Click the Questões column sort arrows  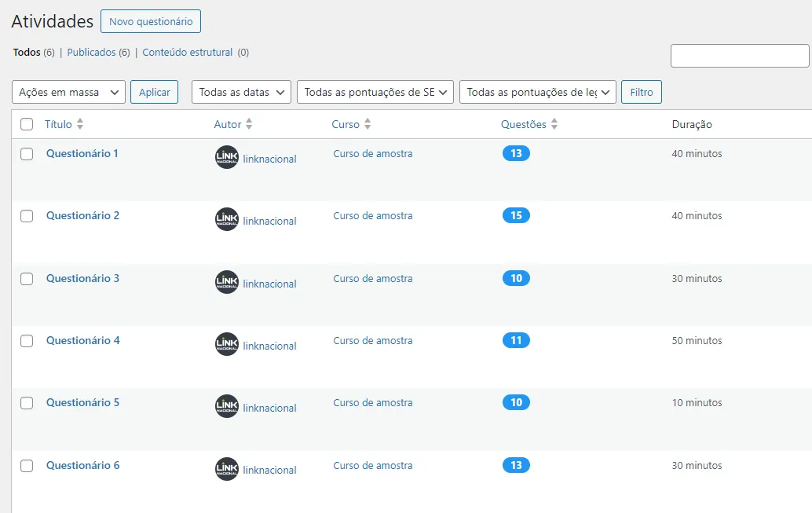click(554, 124)
